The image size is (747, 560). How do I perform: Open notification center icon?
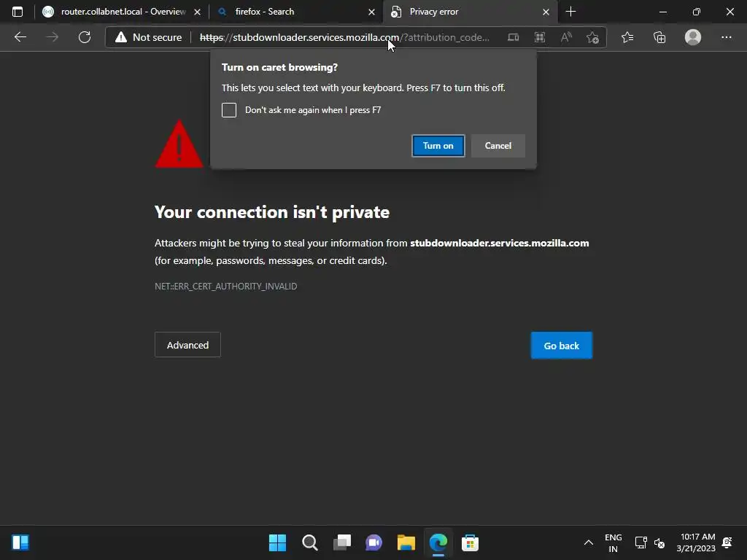727,542
